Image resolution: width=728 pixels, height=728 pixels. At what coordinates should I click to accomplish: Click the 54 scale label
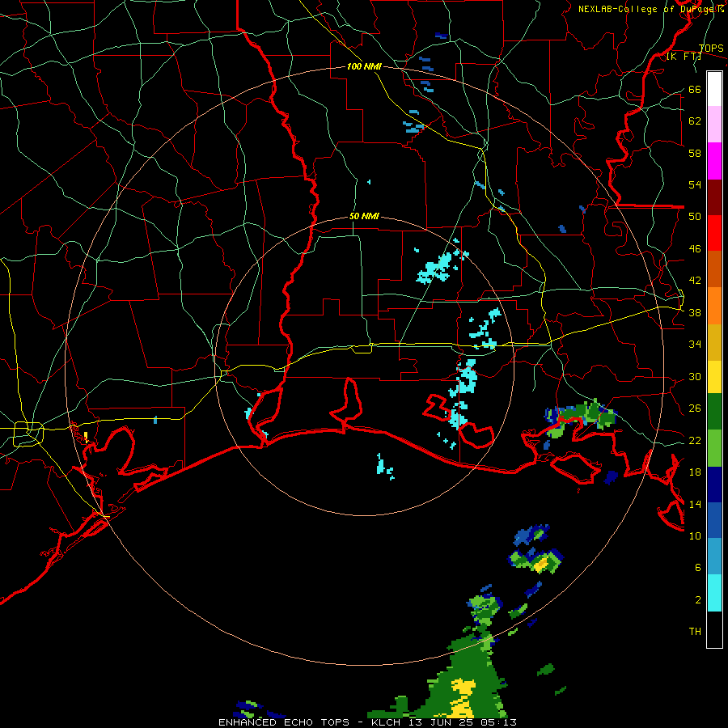pyautogui.click(x=695, y=184)
